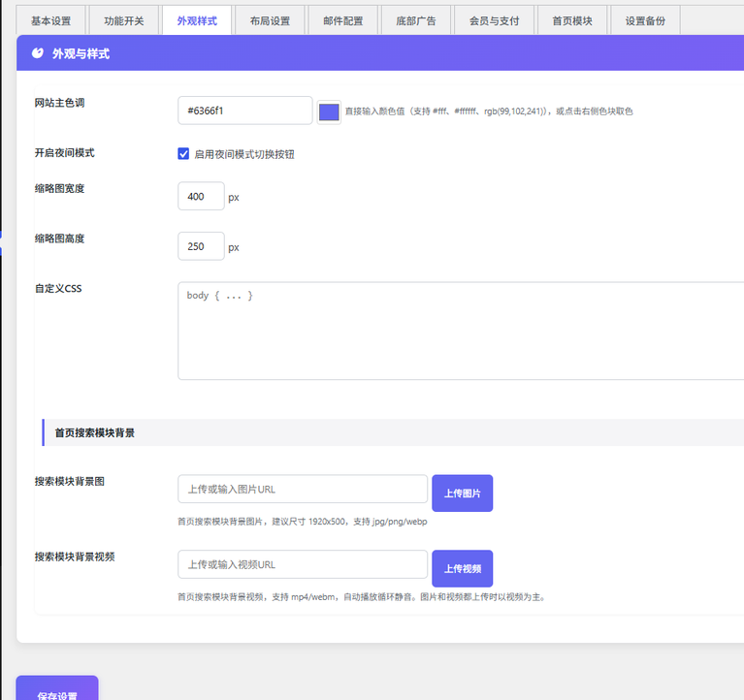Click the 上传视频 button
This screenshot has height=700, width=744.
click(x=462, y=569)
